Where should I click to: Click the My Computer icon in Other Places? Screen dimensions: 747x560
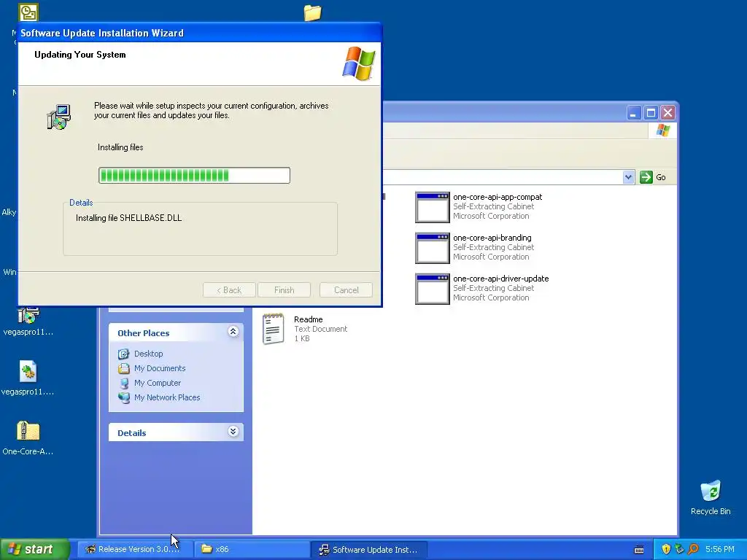pos(124,383)
